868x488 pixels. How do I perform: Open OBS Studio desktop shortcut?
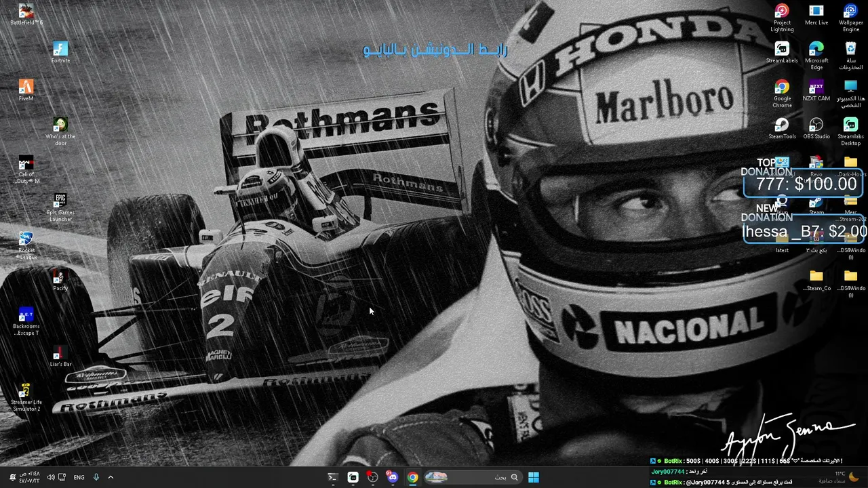[x=816, y=128]
